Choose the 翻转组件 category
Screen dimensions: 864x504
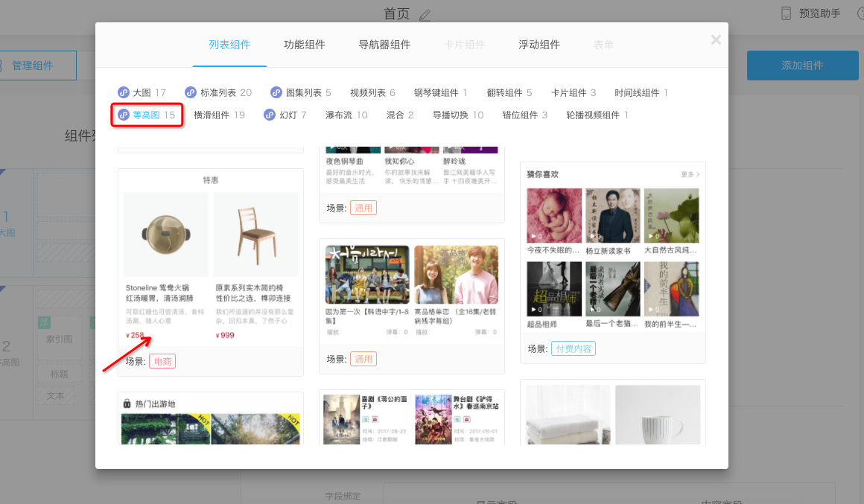(x=509, y=92)
